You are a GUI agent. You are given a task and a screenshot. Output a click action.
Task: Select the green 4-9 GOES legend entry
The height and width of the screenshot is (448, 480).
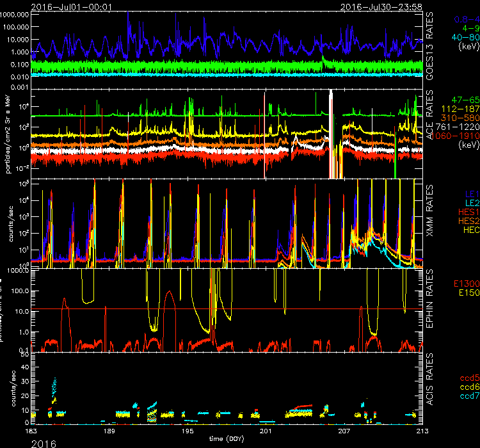click(x=468, y=29)
